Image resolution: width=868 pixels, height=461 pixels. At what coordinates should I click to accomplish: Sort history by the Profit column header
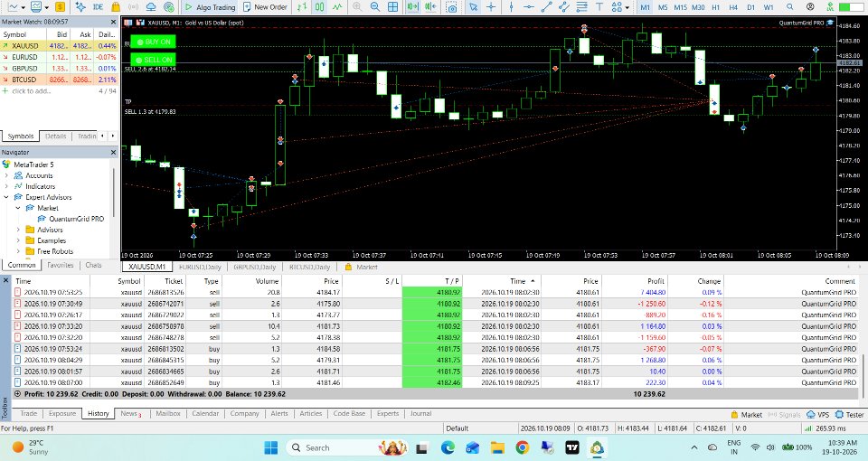tap(656, 281)
